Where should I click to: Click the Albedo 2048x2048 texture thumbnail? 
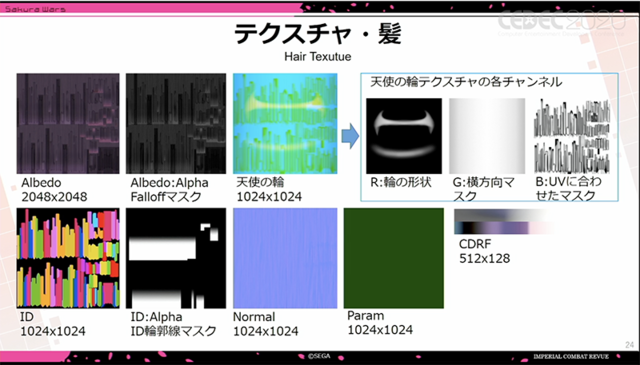point(68,124)
